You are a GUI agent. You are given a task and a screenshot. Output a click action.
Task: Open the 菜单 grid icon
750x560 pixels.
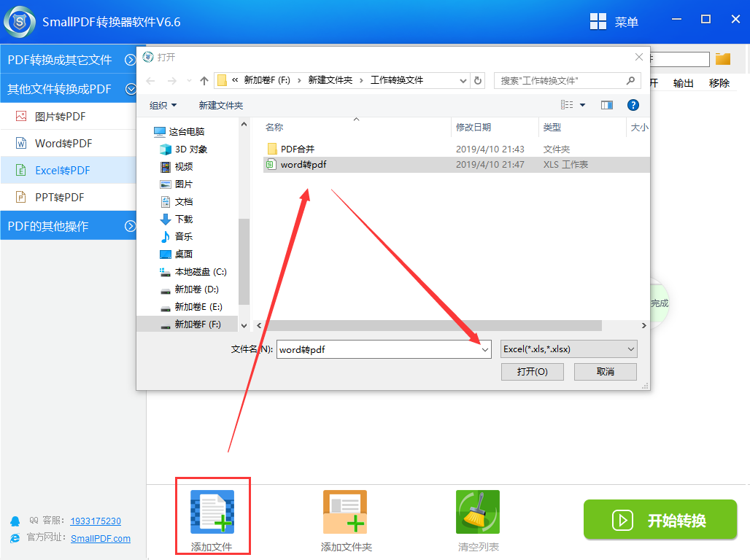tap(598, 22)
